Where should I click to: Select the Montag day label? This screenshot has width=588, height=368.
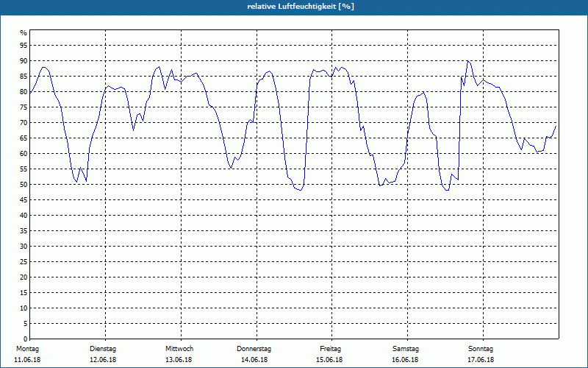tap(27, 349)
